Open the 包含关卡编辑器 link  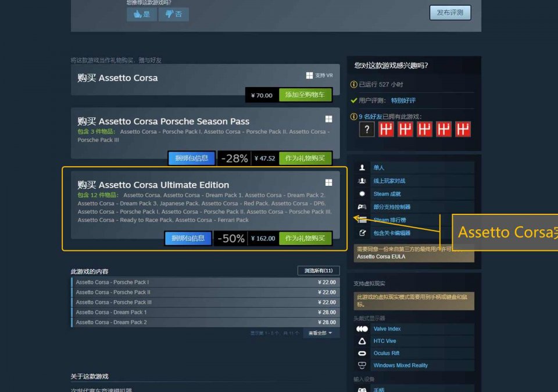click(x=392, y=233)
